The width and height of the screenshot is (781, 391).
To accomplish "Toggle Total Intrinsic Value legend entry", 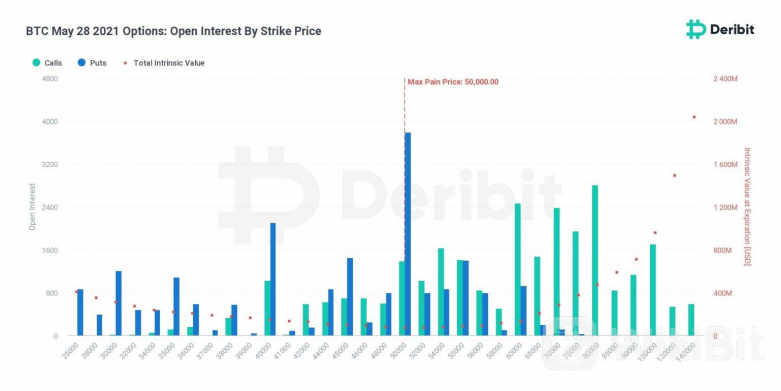I will [x=164, y=63].
